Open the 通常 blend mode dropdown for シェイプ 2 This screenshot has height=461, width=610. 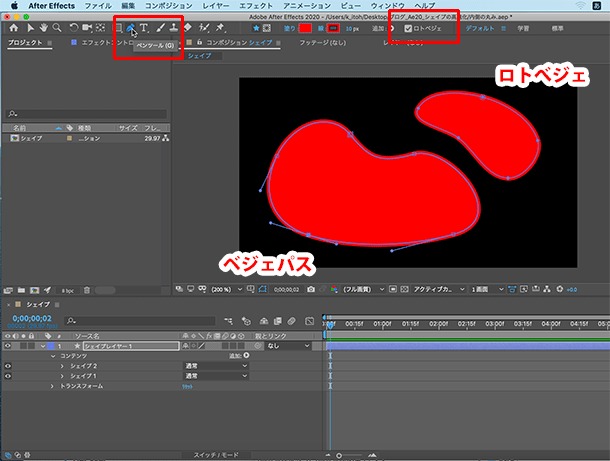[x=216, y=366]
